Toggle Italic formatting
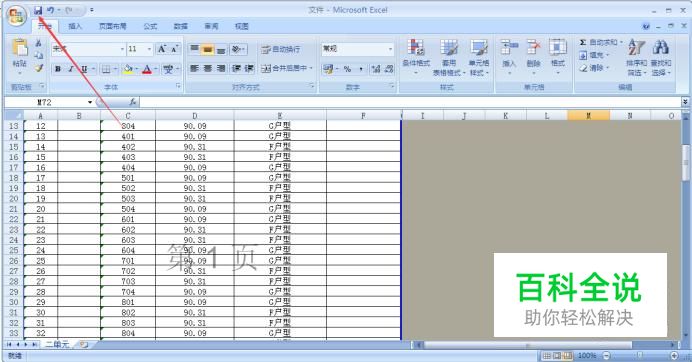This screenshot has width=692, height=362. tap(71, 69)
